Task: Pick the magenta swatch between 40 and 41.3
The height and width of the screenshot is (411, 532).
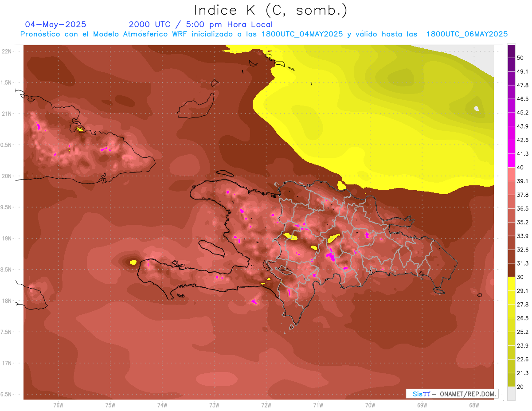Action: pyautogui.click(x=511, y=160)
